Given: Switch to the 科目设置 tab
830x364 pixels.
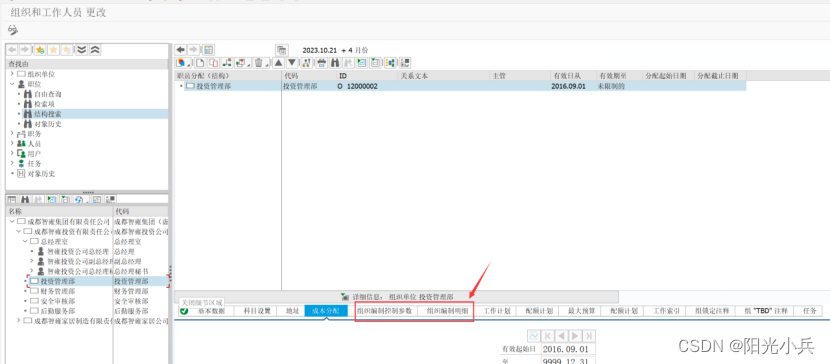Looking at the screenshot, I should click(257, 311).
